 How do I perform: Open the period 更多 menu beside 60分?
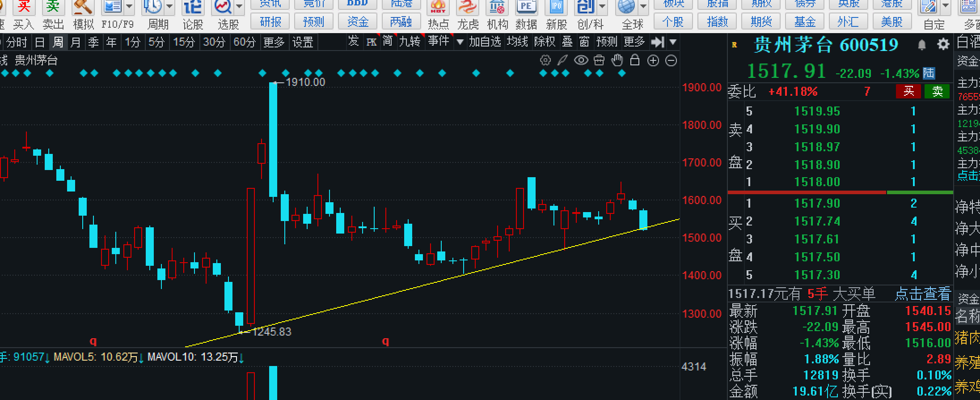point(274,43)
